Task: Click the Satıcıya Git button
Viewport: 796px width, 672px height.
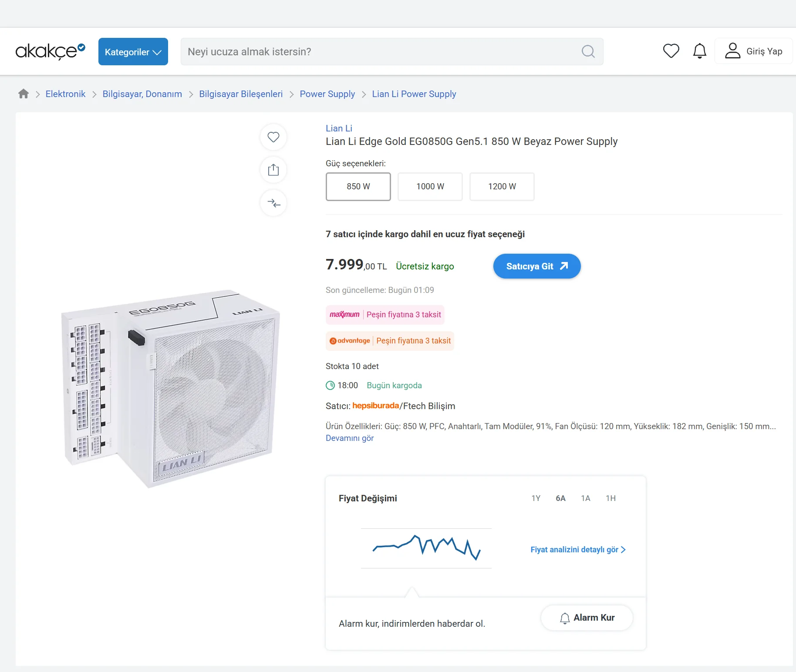Action: 537,266
